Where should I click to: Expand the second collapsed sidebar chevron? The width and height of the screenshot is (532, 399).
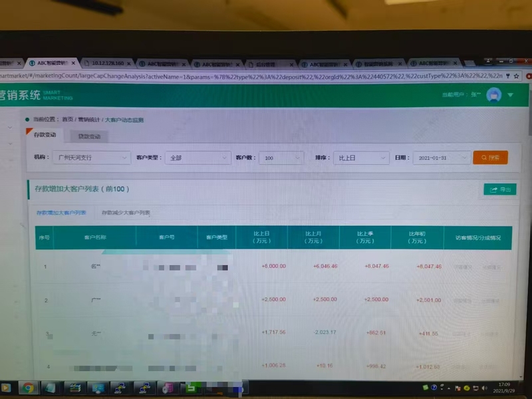pyautogui.click(x=10, y=144)
